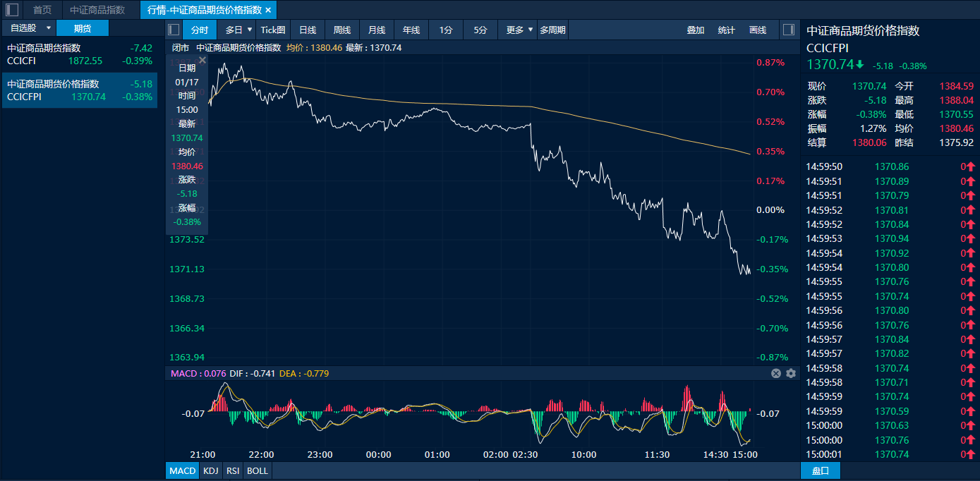980x481 pixels.
Task: Toggle the right info panel icon
Action: click(790, 30)
